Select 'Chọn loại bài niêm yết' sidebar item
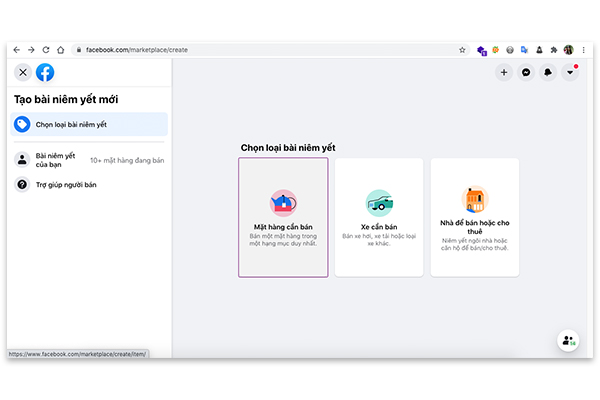This screenshot has width=600, height=400. (90, 124)
